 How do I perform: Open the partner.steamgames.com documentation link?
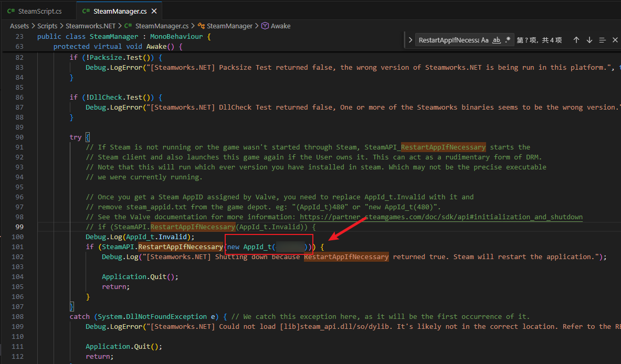(441, 217)
